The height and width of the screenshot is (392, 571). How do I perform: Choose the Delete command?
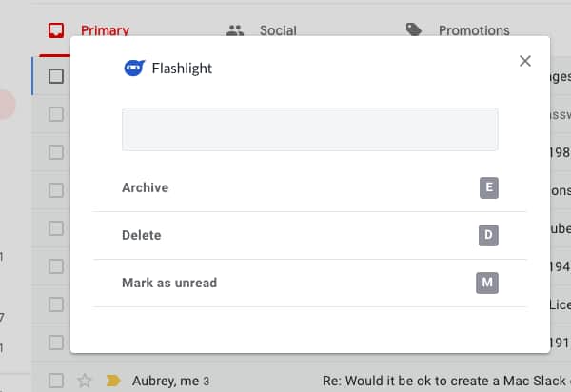click(309, 236)
